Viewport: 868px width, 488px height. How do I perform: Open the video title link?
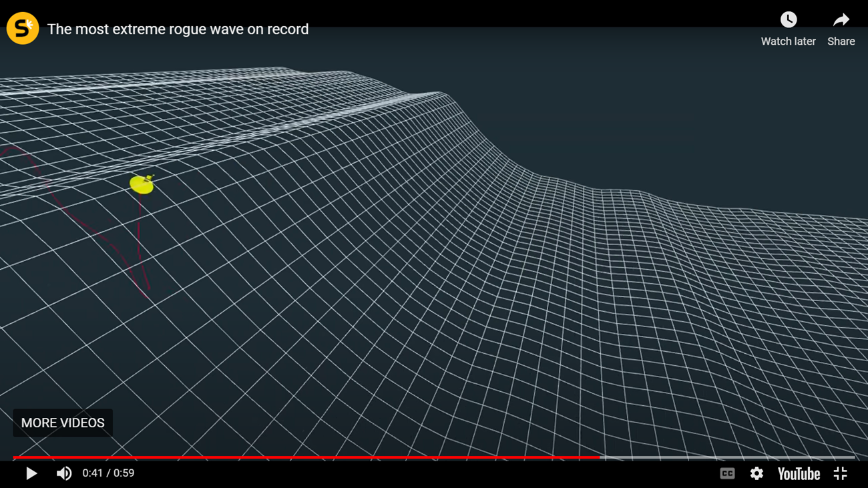coord(178,29)
